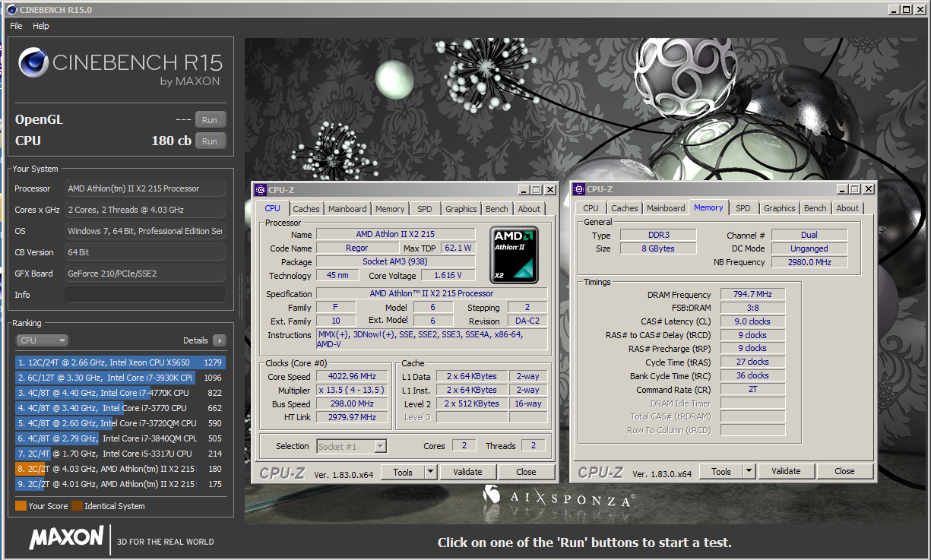Select ranking row Core i7-3720QM

click(x=120, y=423)
